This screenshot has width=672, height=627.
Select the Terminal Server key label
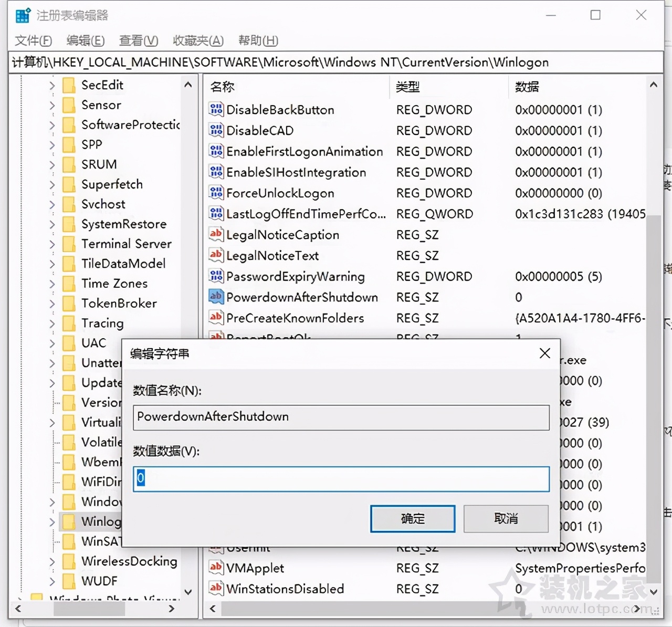click(x=127, y=244)
